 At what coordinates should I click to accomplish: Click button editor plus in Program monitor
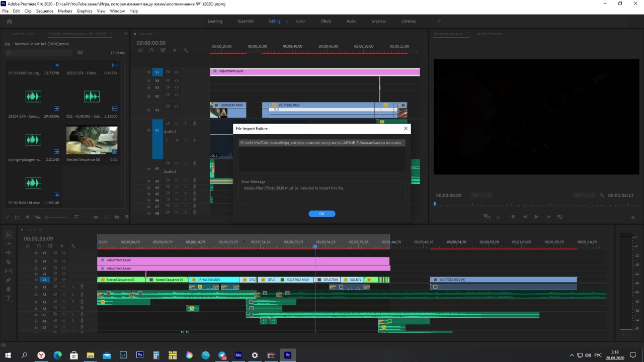pyautogui.click(x=633, y=217)
